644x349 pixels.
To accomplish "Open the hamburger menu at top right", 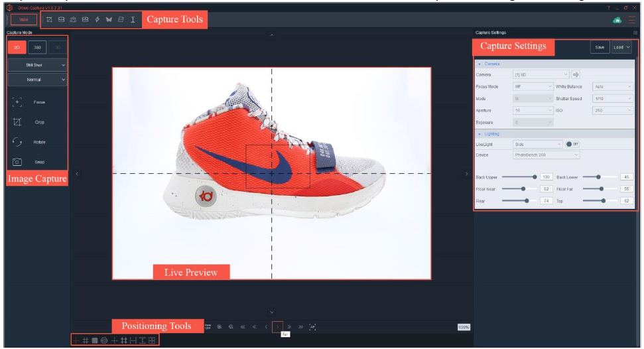I will coord(631,20).
